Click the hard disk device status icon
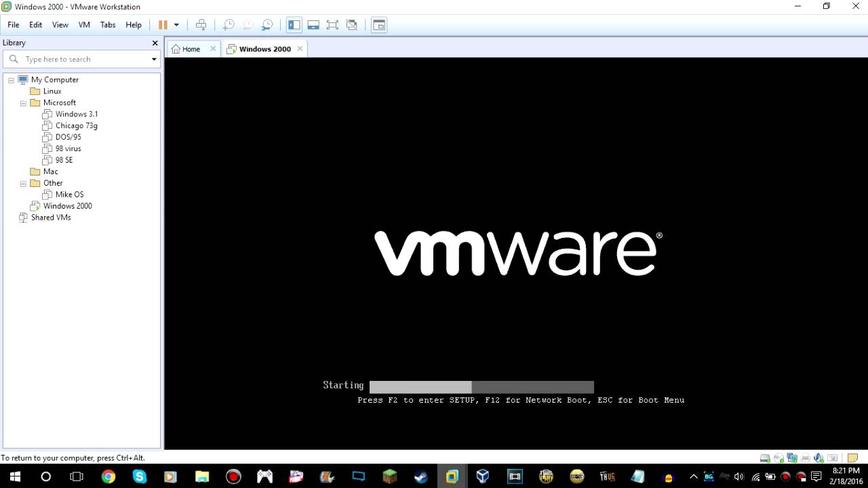Screen dimensions: 868x488 coord(765,458)
